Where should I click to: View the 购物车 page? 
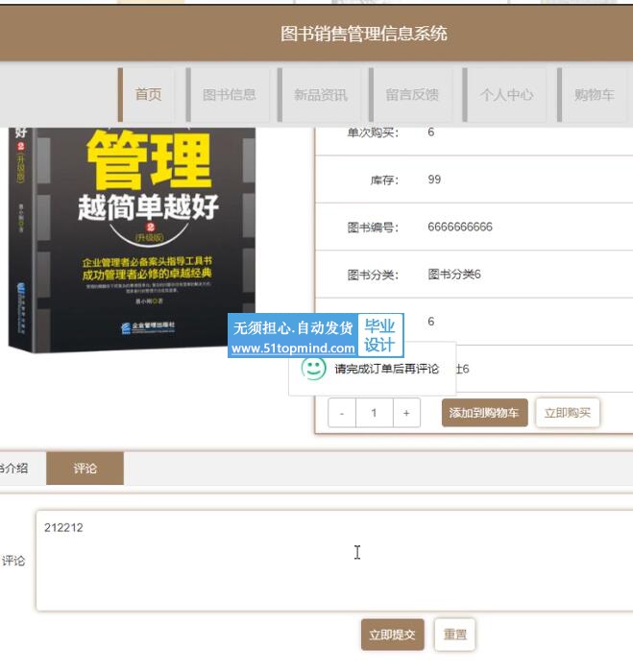[x=593, y=95]
